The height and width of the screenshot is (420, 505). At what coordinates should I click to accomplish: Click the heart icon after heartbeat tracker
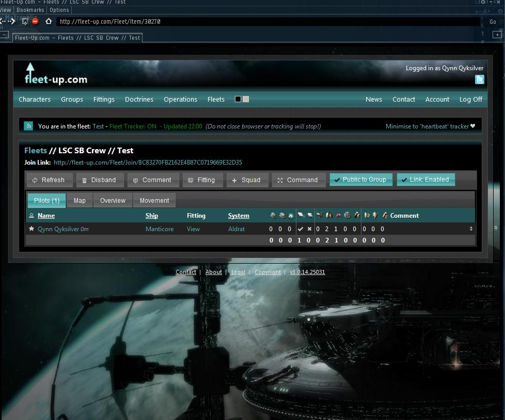pos(472,126)
